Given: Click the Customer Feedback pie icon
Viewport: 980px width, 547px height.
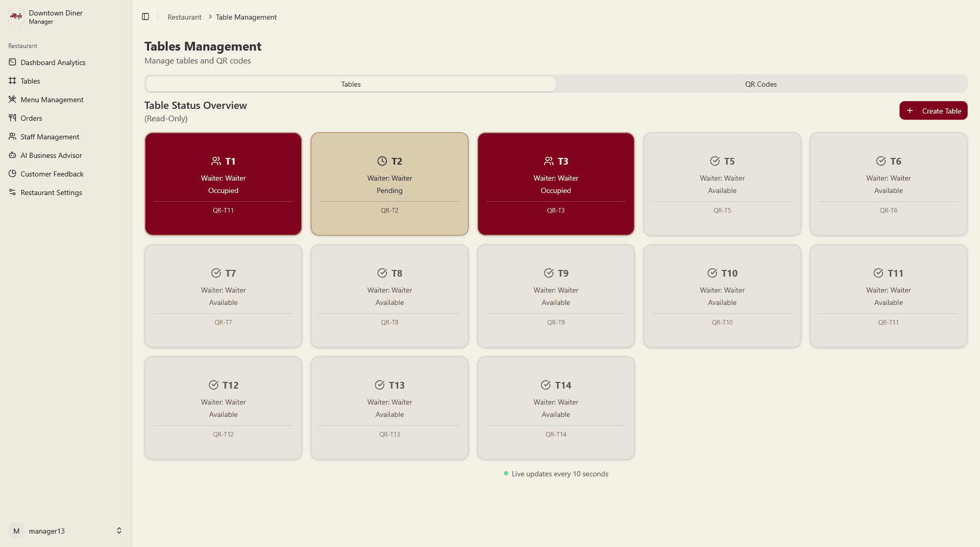Looking at the screenshot, I should [x=12, y=174].
